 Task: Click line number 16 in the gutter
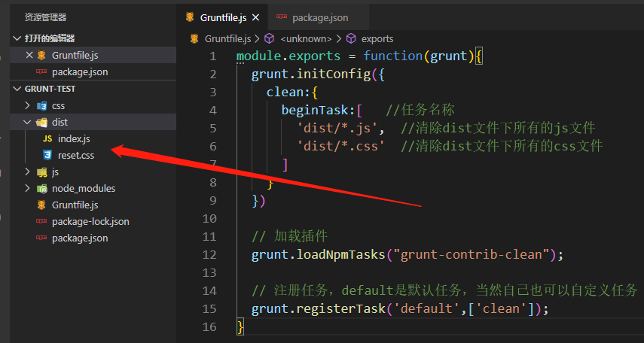(x=209, y=326)
